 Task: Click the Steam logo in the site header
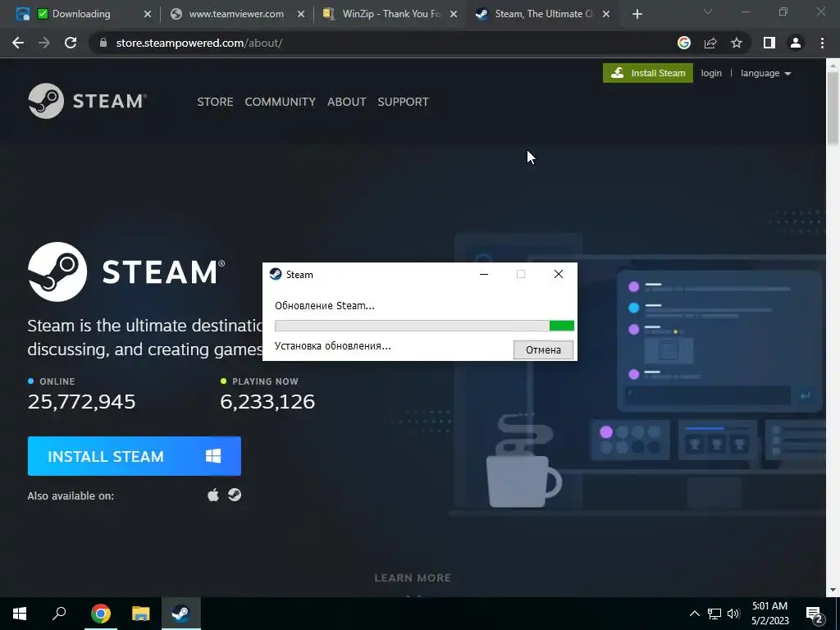[87, 101]
